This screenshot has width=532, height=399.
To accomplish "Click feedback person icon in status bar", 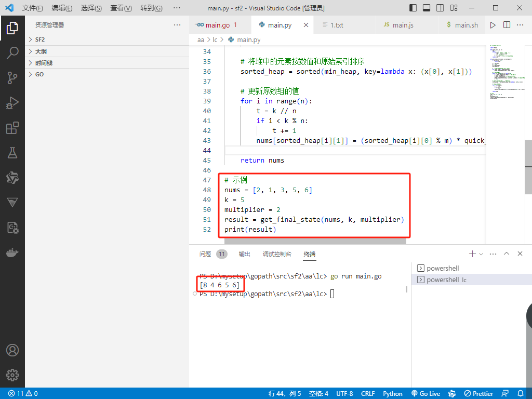I will (505, 394).
